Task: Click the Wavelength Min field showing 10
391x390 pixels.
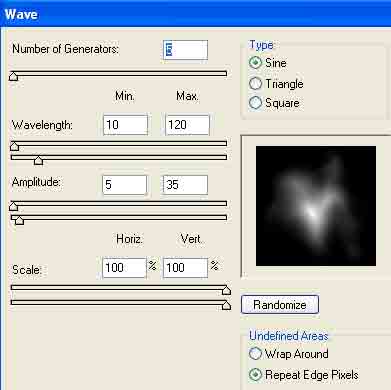Action: 125,125
